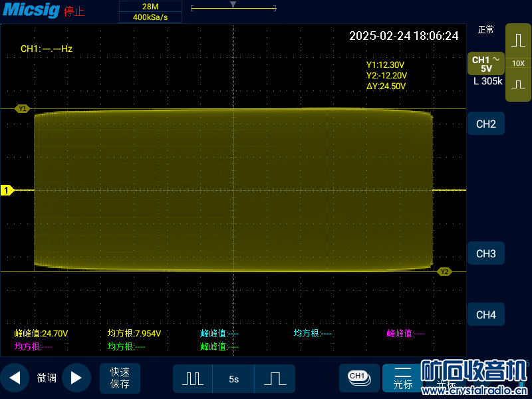The image size is (532, 399).
Task: Click the ΔY:24.50V cursor readout
Action: pos(386,86)
